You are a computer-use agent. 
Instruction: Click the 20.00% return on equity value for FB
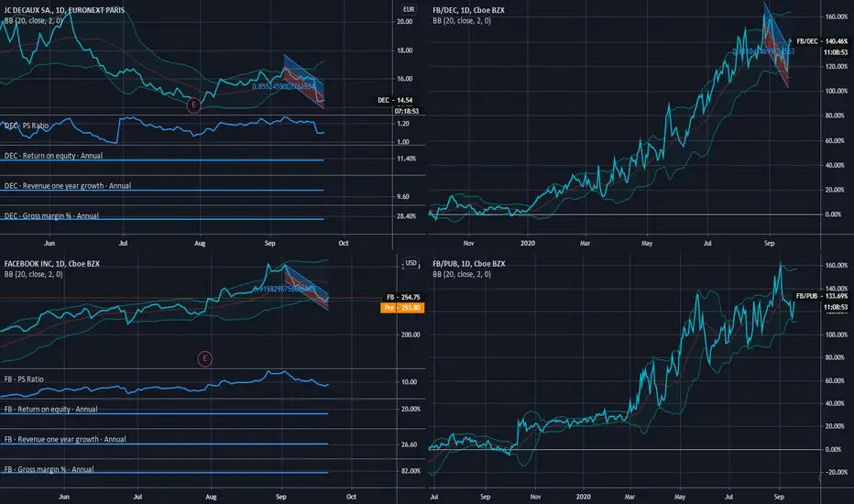pos(411,409)
